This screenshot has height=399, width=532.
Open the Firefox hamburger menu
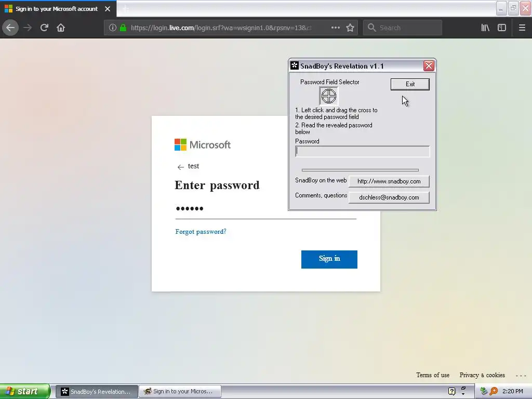(522, 28)
